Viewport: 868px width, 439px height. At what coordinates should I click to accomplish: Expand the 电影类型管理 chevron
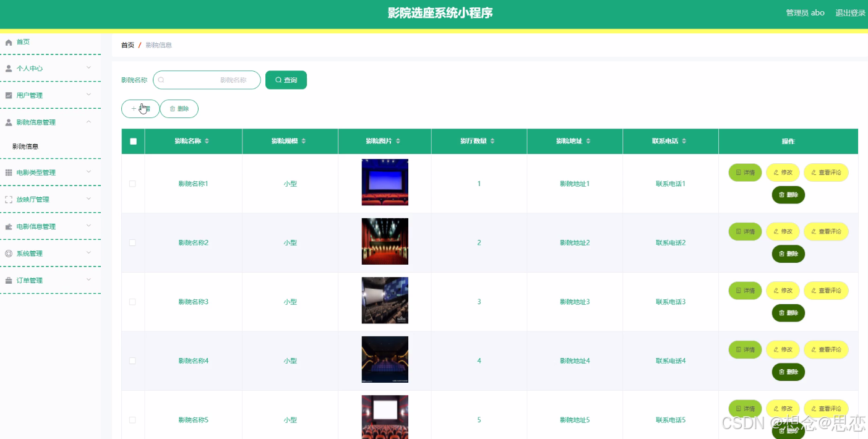tap(88, 172)
